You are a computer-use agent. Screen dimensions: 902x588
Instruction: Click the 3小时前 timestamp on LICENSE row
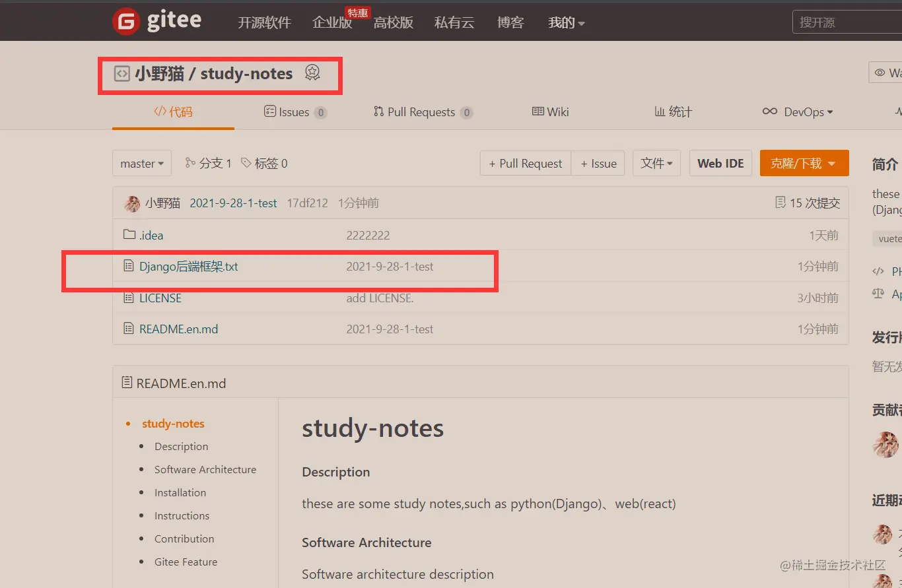click(817, 298)
